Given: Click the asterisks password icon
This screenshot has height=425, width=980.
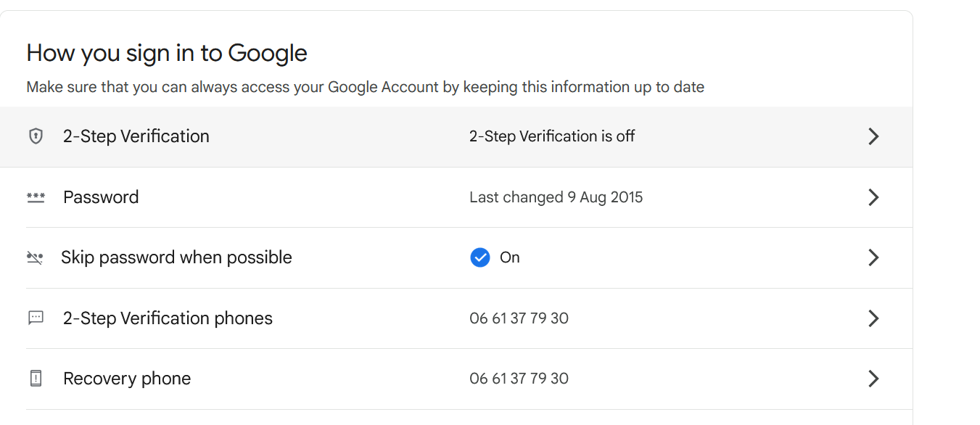Looking at the screenshot, I should [x=36, y=197].
